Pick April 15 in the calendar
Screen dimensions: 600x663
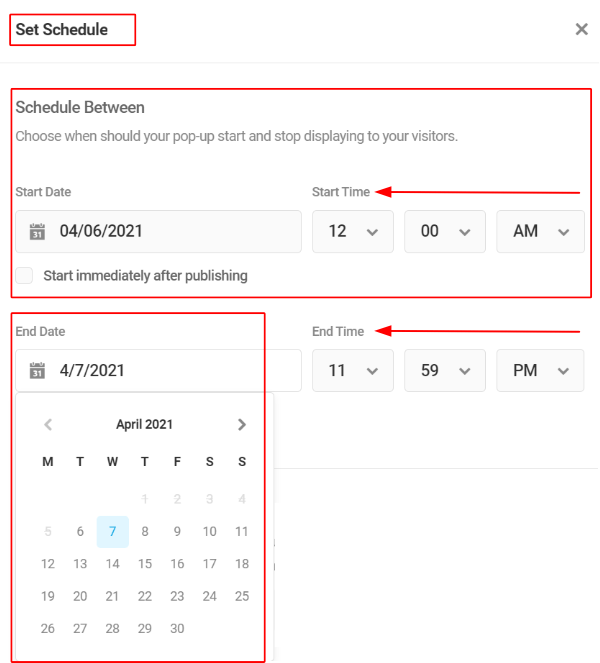(145, 564)
